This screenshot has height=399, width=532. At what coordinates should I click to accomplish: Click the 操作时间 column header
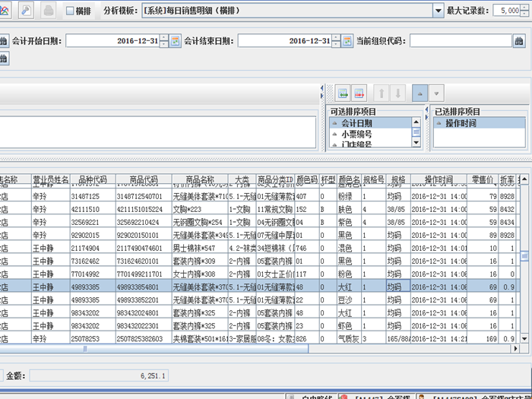click(439, 180)
